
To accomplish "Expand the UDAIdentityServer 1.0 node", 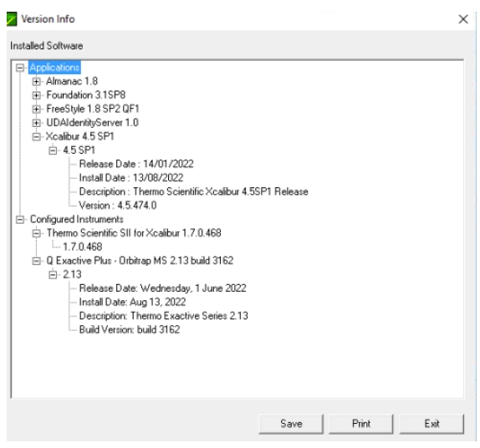I will pyautogui.click(x=36, y=123).
